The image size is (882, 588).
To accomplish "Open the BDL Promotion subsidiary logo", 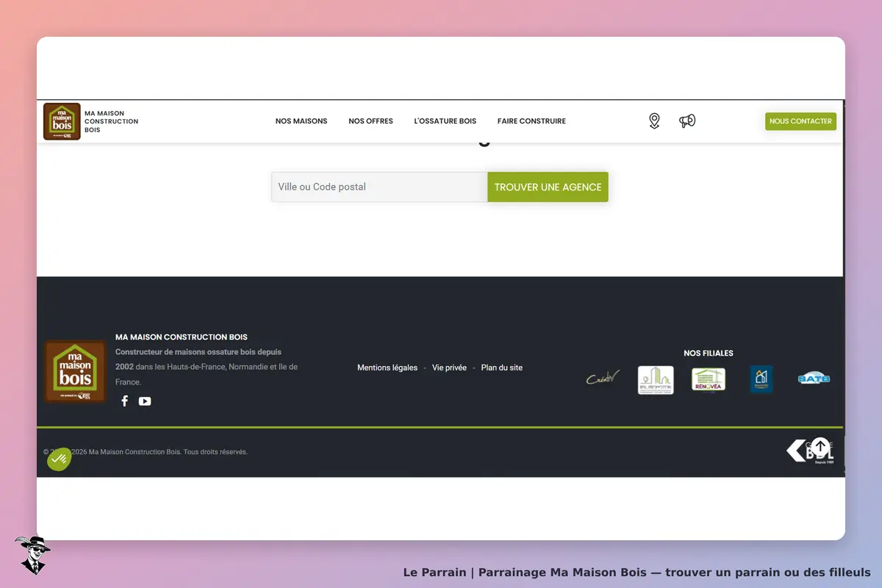I will 656,380.
